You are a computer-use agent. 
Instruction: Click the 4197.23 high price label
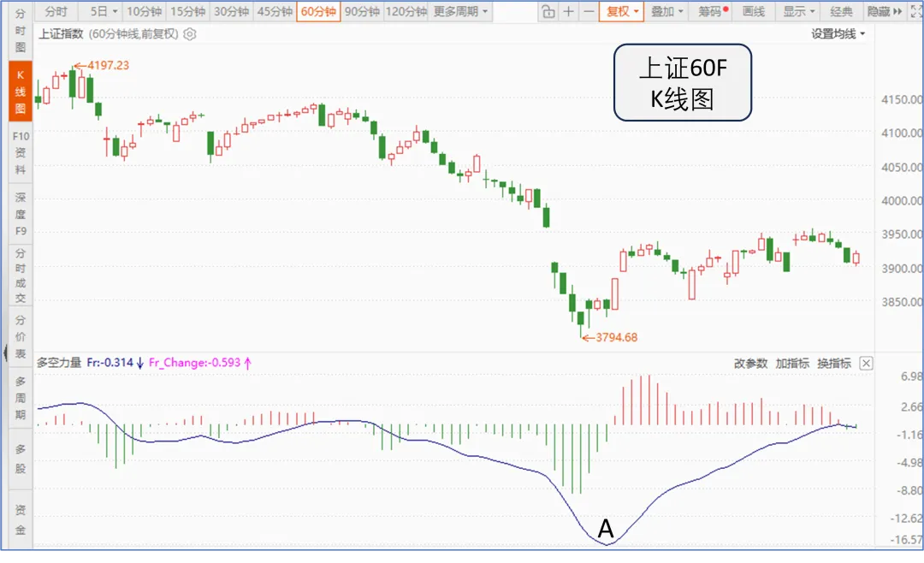[x=108, y=65]
